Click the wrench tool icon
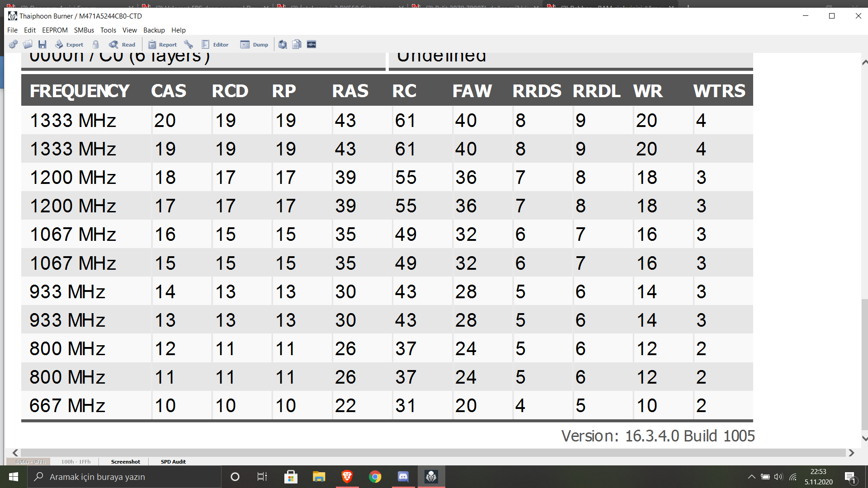Screen dimensions: 868x488 189,44
